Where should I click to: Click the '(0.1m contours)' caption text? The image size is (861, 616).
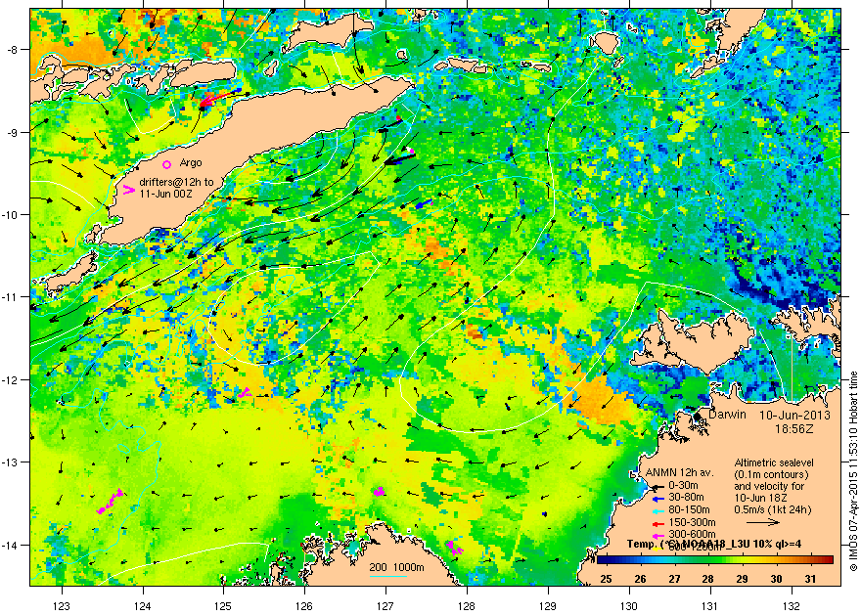(772, 474)
